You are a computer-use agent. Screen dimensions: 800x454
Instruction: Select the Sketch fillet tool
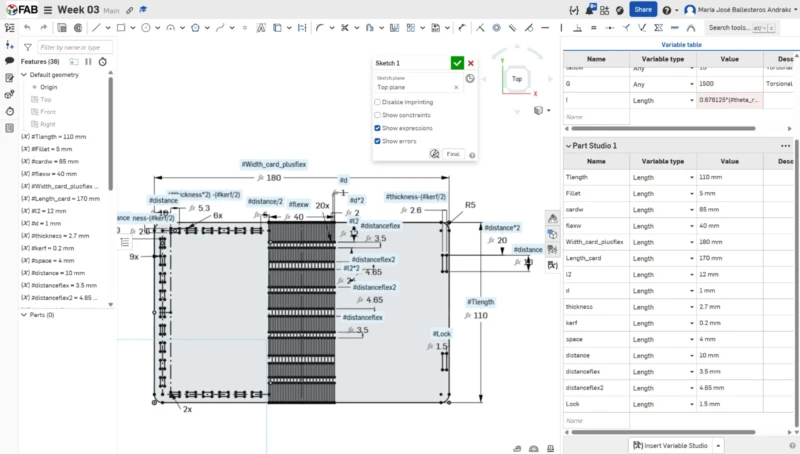point(319,28)
